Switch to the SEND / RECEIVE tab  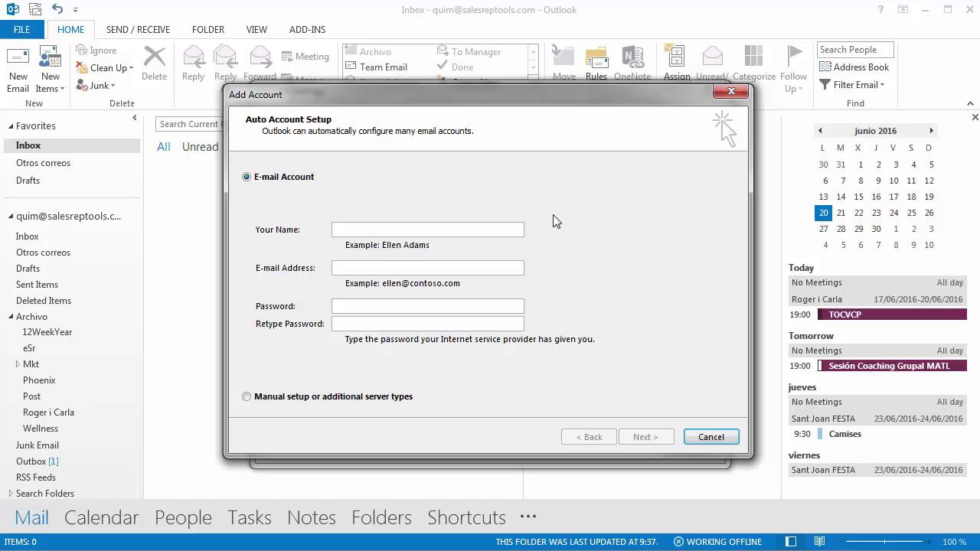point(138,29)
